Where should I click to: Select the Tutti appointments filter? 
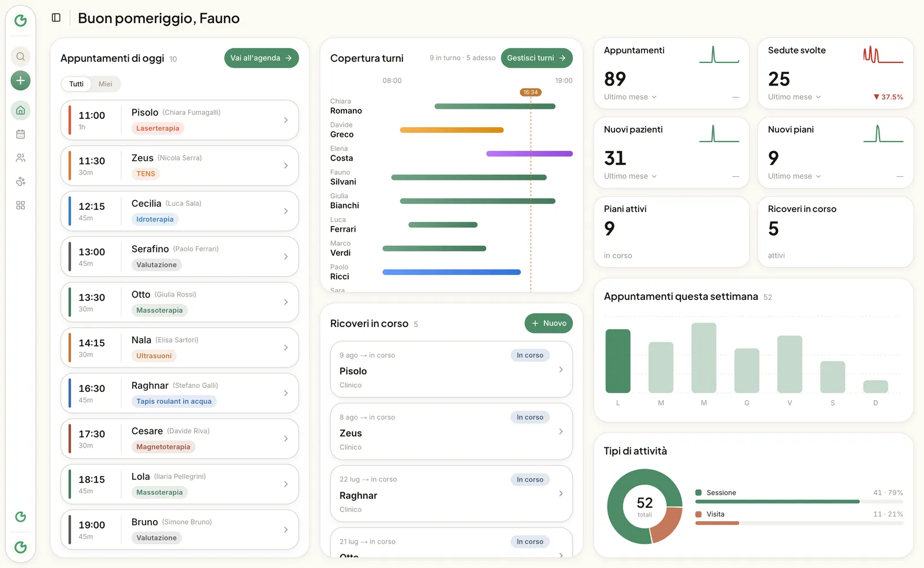(76, 84)
